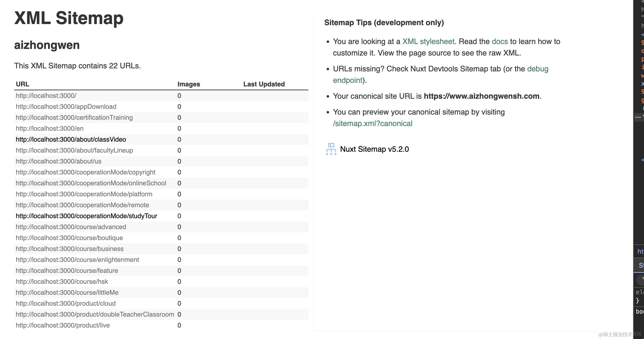The image size is (644, 339).
Task: Open the docs link in tips
Action: click(500, 42)
